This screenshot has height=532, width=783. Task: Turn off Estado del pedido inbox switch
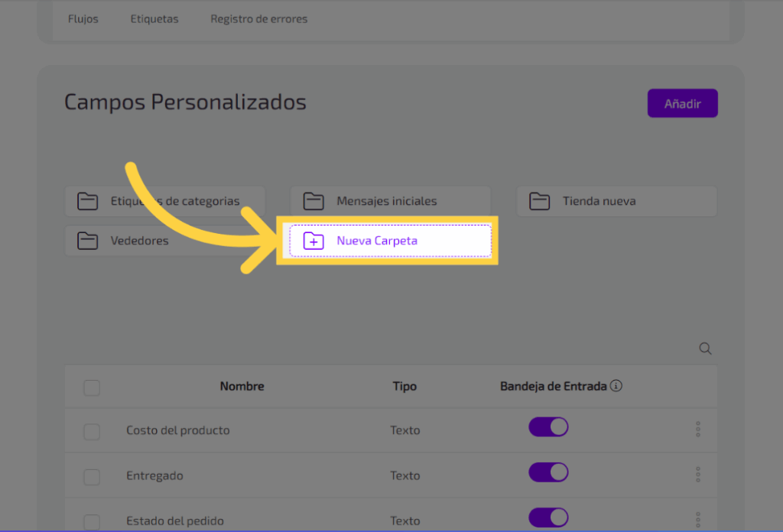pyautogui.click(x=548, y=517)
